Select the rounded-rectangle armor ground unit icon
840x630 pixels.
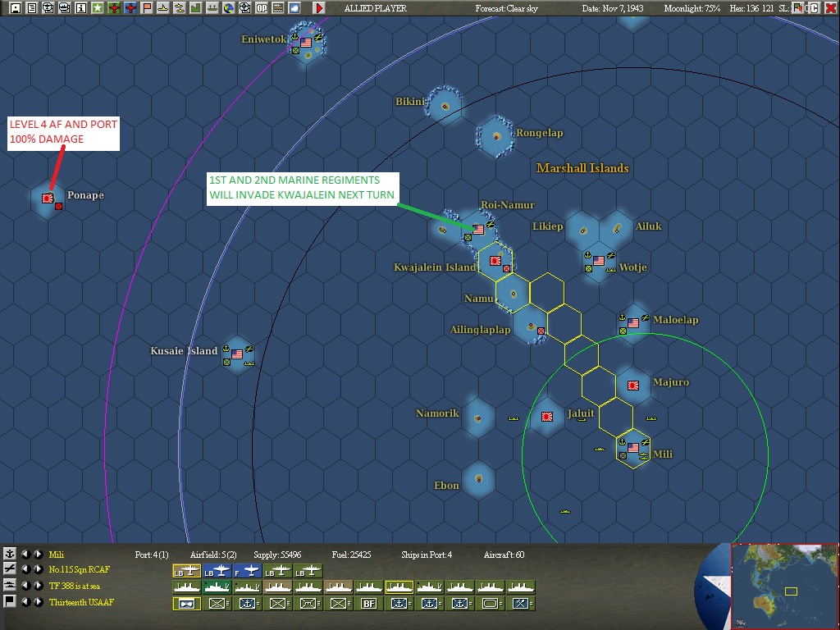pyautogui.click(x=490, y=604)
